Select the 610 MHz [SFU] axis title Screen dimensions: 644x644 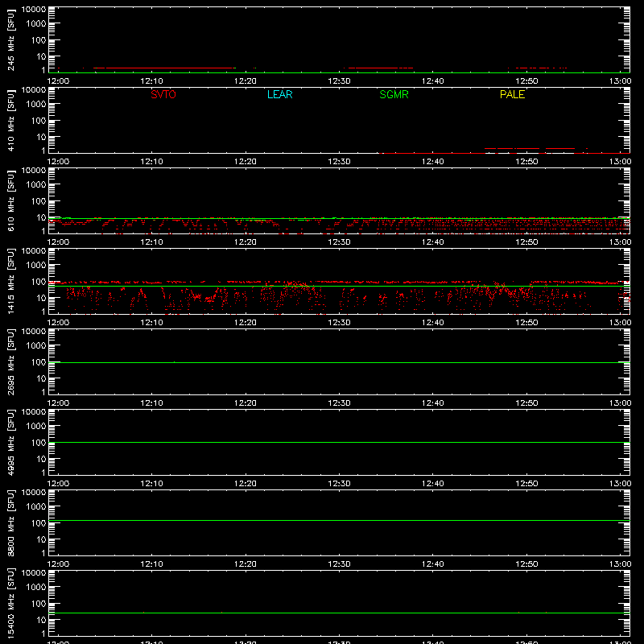[x=11, y=200]
